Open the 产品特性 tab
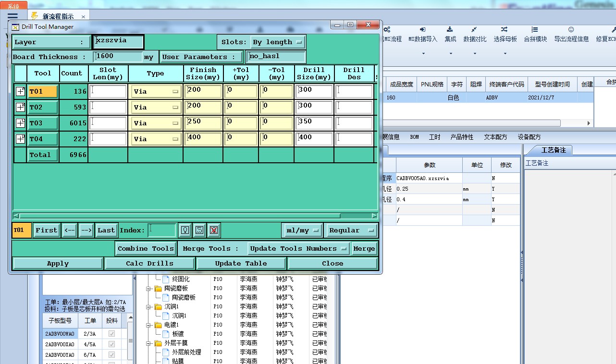 (462, 137)
